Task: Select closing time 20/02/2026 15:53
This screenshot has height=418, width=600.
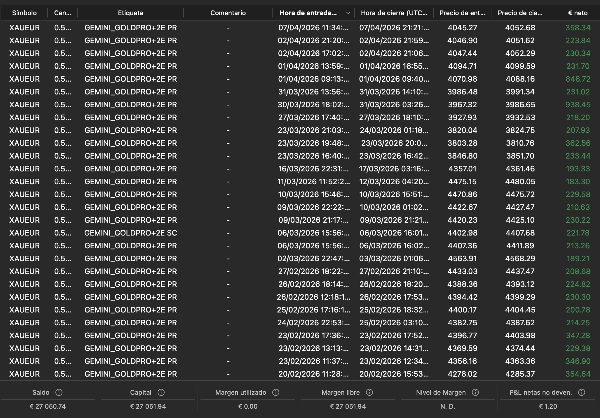Action: point(394,374)
